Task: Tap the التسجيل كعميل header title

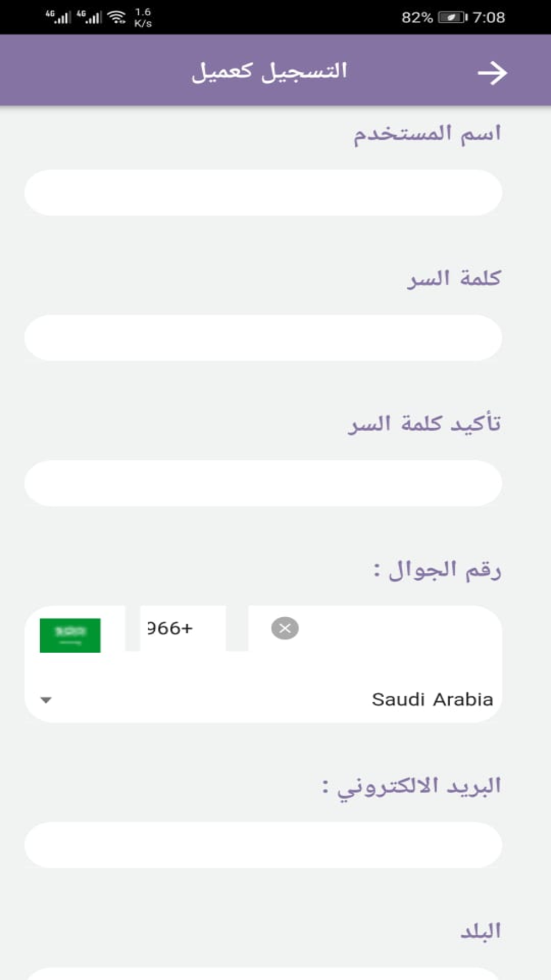Action: [x=269, y=72]
